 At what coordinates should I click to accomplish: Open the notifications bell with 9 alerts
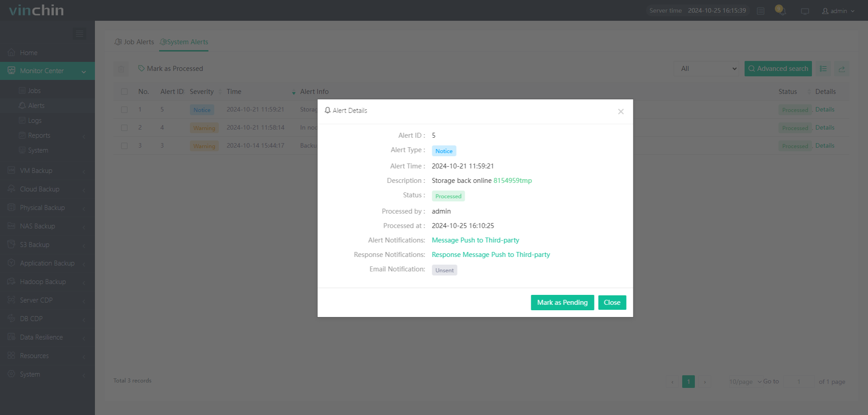coord(782,10)
